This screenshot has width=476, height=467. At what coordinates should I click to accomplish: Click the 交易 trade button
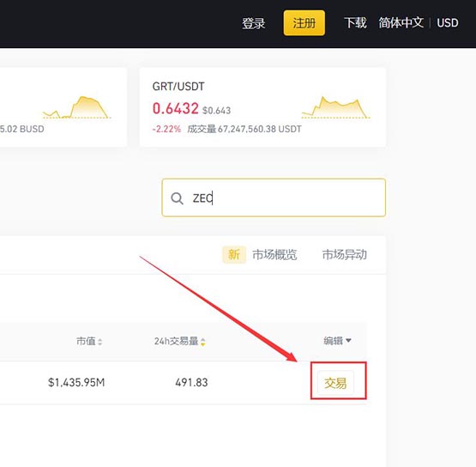click(335, 383)
